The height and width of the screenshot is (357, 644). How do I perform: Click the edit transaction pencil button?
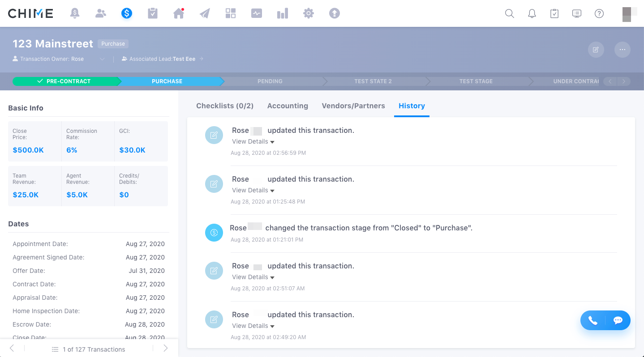click(596, 50)
